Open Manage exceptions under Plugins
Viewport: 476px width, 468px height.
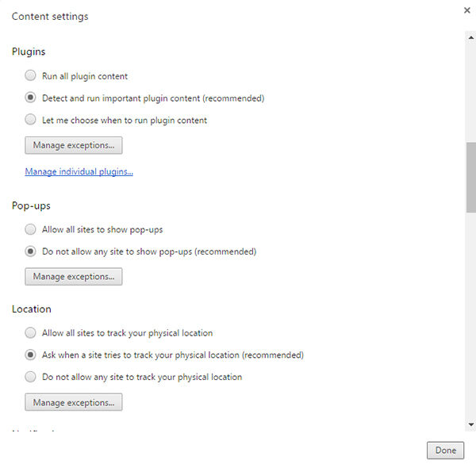pyautogui.click(x=74, y=145)
